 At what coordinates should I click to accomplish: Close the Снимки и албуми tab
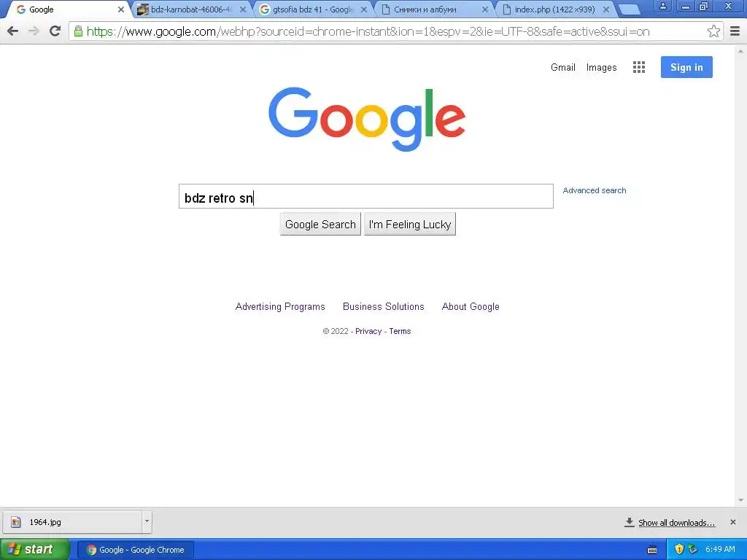coord(485,9)
